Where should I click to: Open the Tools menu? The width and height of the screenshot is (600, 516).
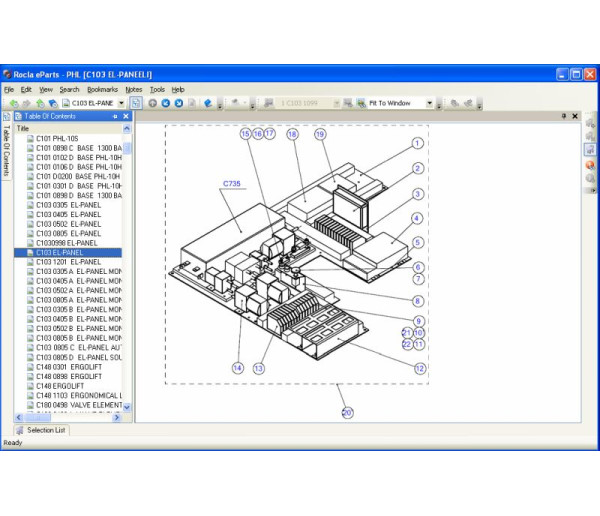click(157, 89)
